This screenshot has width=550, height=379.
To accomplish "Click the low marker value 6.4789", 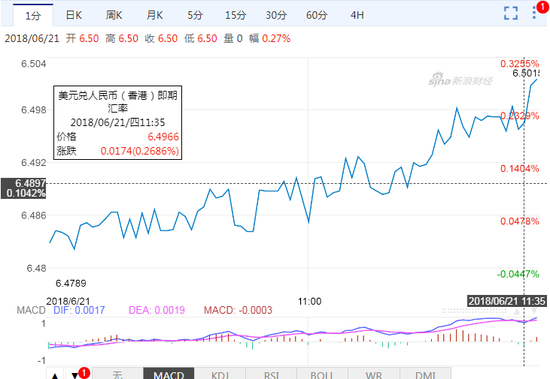I will [x=71, y=283].
